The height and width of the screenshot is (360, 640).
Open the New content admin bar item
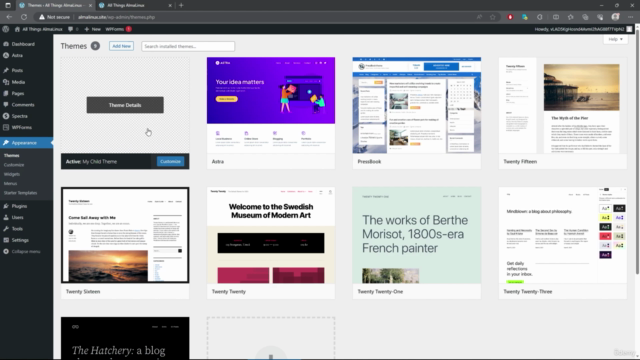pos(93,29)
